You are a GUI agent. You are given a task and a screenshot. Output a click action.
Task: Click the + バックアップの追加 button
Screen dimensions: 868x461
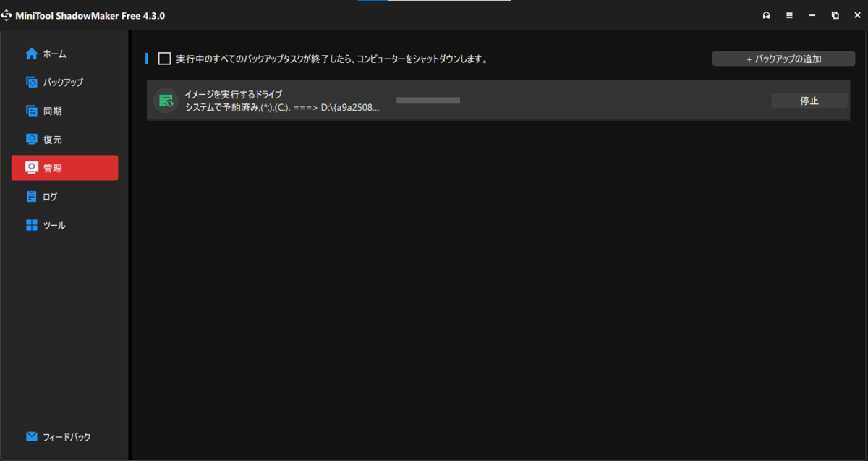(x=784, y=59)
